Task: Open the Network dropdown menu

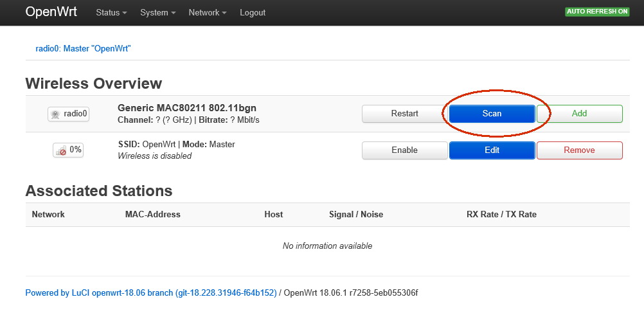Action: [x=208, y=13]
